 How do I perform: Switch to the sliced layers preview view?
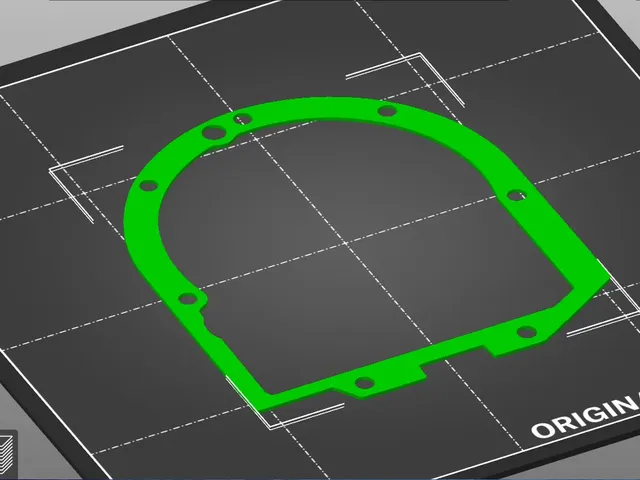pos(7,453)
